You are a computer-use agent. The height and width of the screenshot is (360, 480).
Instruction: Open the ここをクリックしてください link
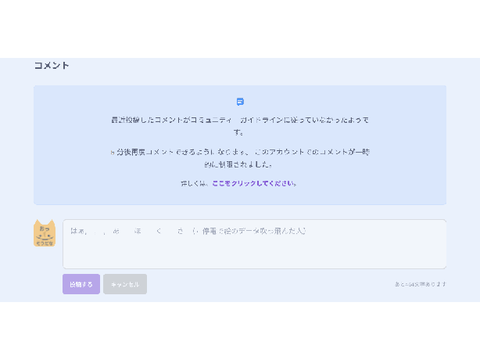pyautogui.click(x=254, y=183)
